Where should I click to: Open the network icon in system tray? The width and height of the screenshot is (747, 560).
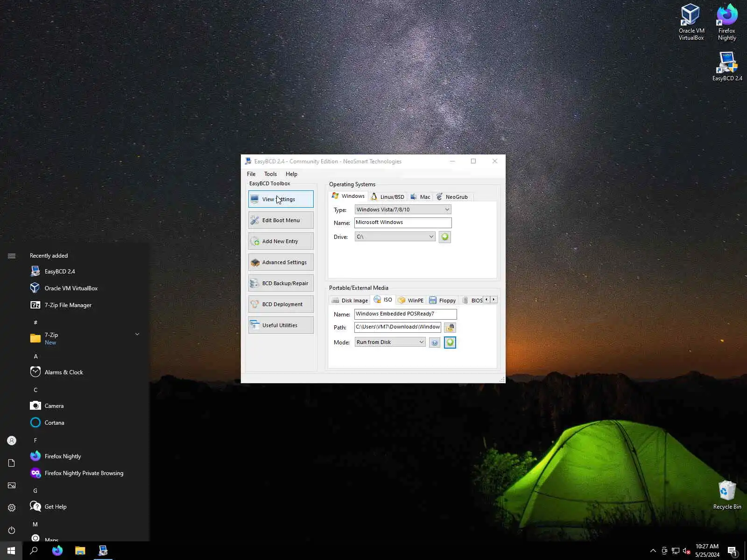click(x=676, y=551)
